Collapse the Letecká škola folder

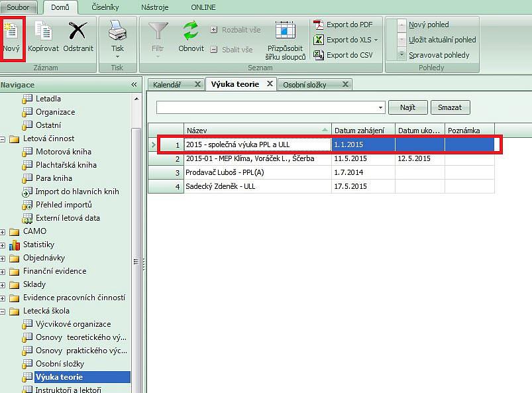tap(4, 311)
